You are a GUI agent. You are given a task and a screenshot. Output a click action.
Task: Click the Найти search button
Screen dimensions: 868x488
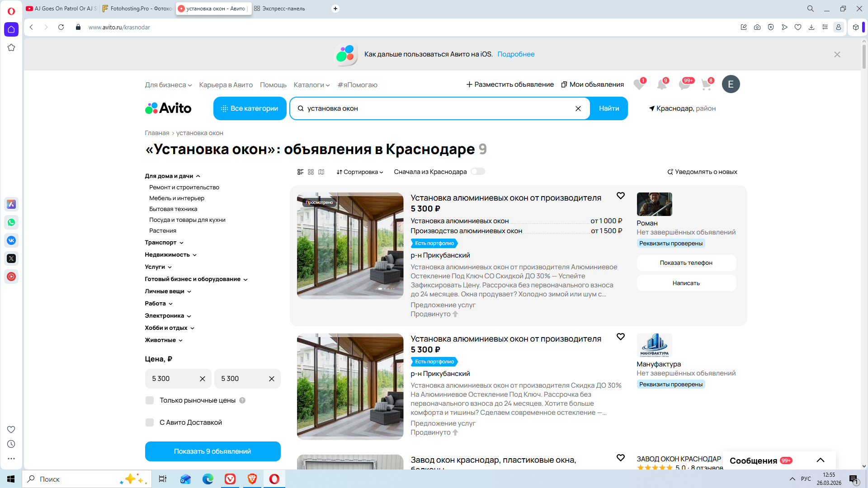[609, 108]
